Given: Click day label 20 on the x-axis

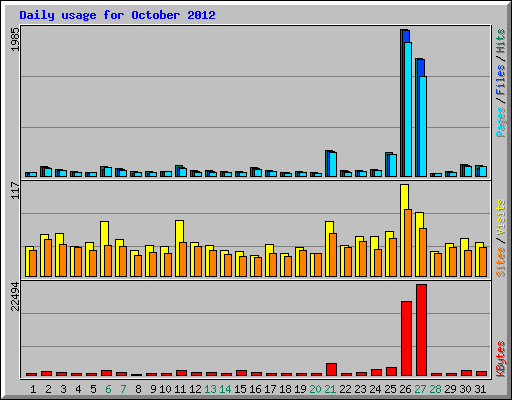Looking at the screenshot, I should (315, 389).
